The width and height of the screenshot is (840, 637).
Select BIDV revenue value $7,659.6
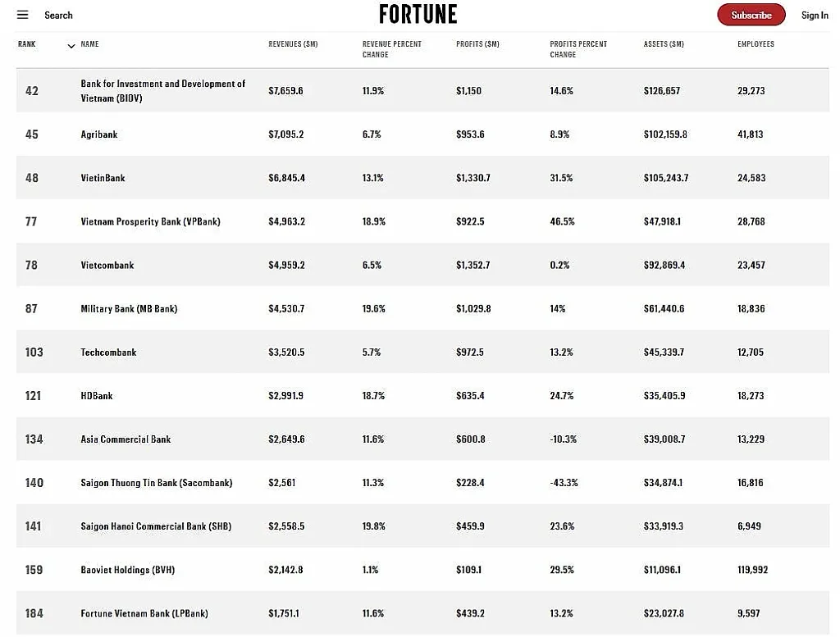click(x=286, y=91)
